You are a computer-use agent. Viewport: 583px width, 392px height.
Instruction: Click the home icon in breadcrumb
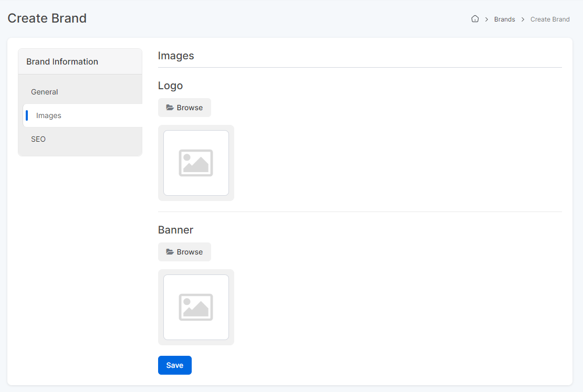(x=475, y=19)
